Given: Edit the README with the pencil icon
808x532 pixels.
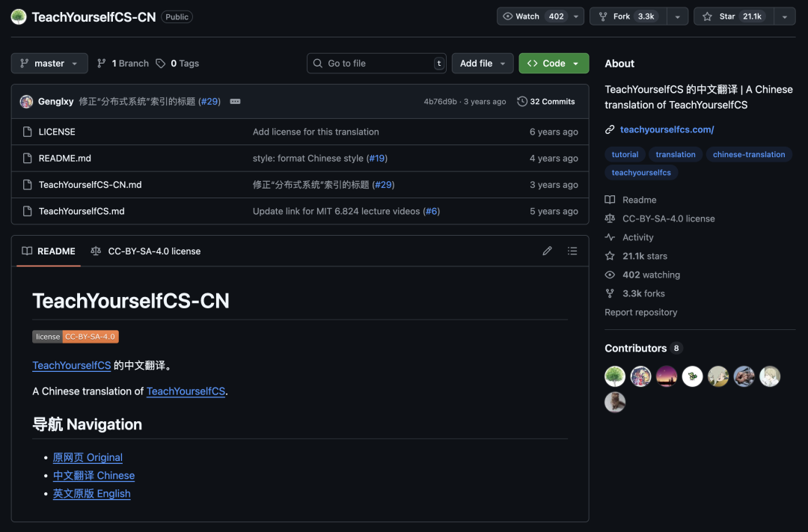Looking at the screenshot, I should 547,251.
